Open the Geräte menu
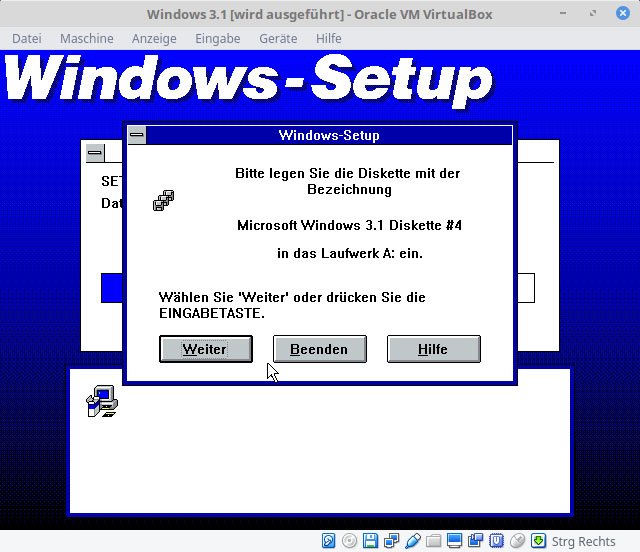The width and height of the screenshot is (640, 552). 278,38
